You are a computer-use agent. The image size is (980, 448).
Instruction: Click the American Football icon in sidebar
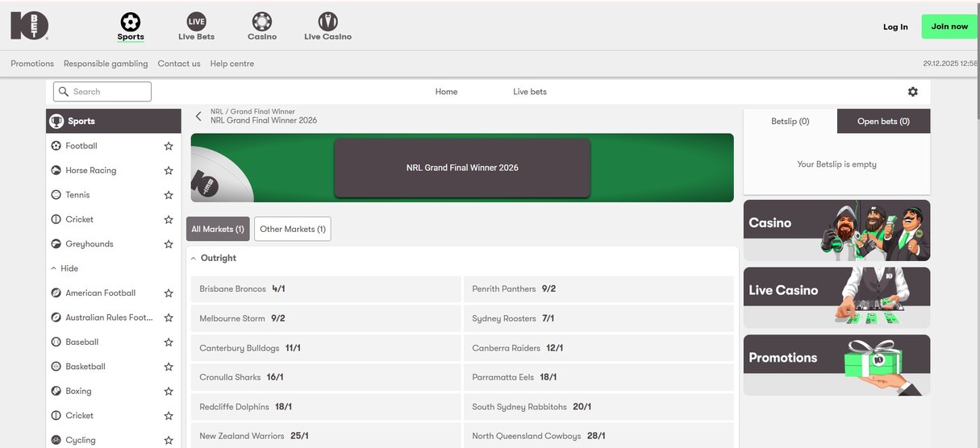[56, 293]
